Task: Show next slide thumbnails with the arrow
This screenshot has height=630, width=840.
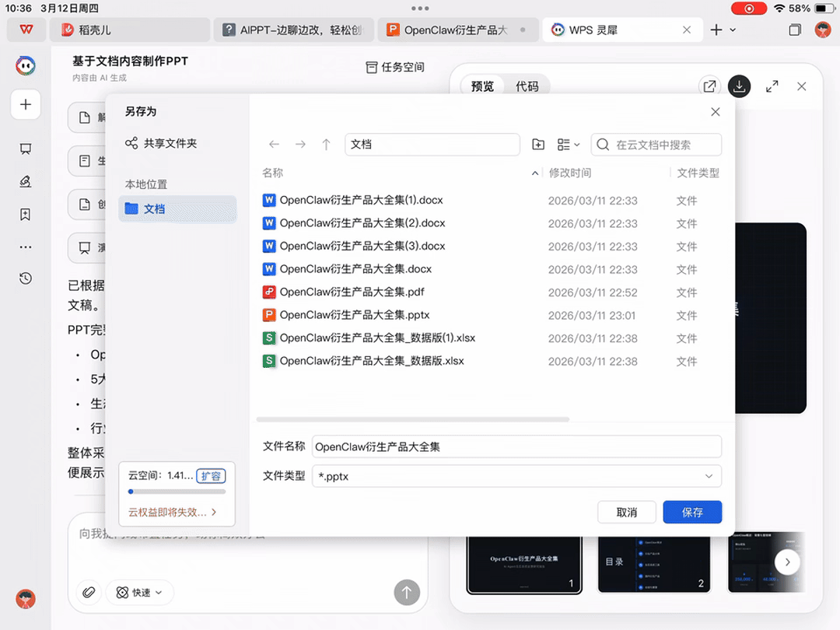Action: [x=787, y=562]
